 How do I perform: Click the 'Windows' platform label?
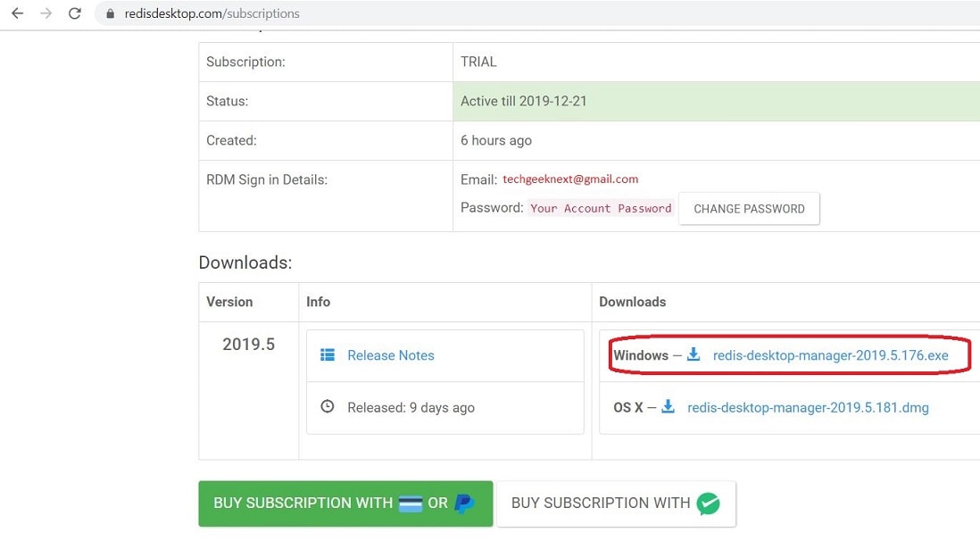pyautogui.click(x=641, y=355)
